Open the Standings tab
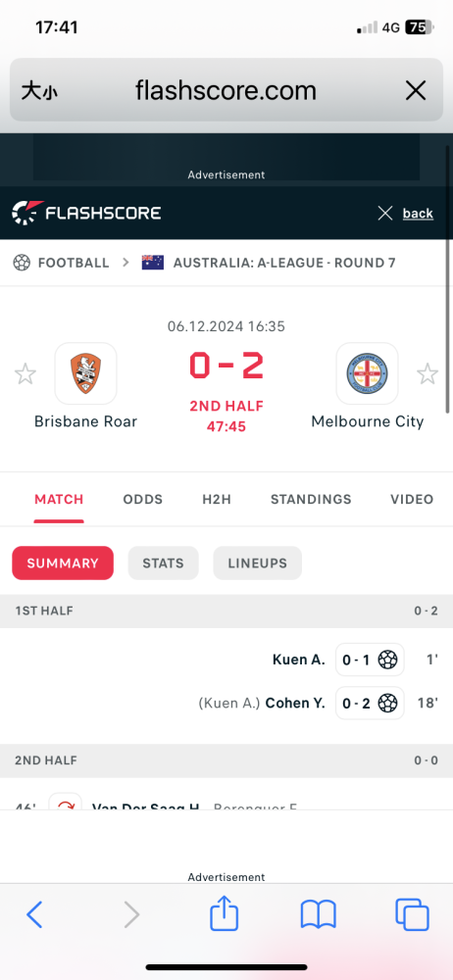This screenshot has width=453, height=980. click(311, 500)
